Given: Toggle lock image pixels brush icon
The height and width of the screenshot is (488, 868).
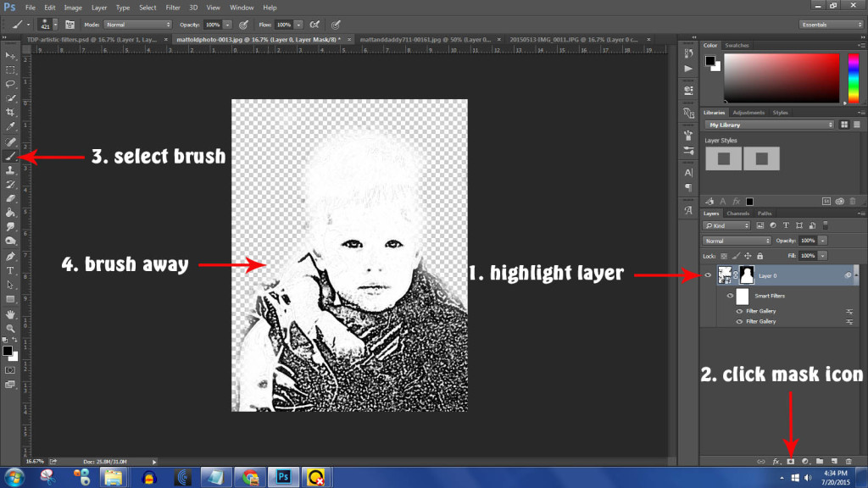Looking at the screenshot, I should [x=736, y=256].
